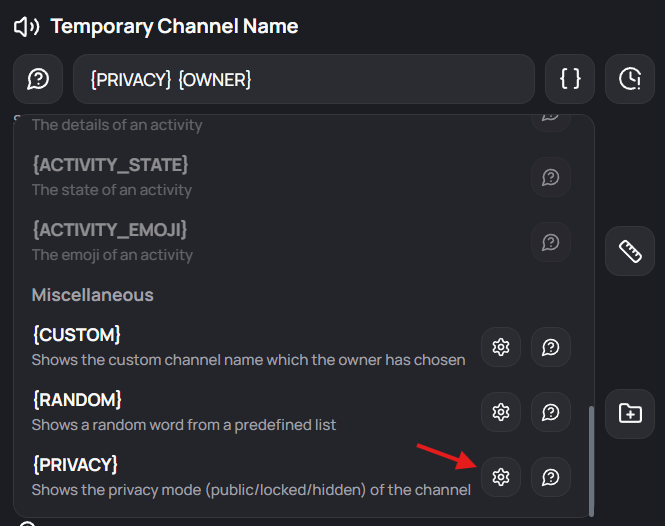Click the help bubble left of name field
This screenshot has width=665, height=526.
[x=38, y=79]
